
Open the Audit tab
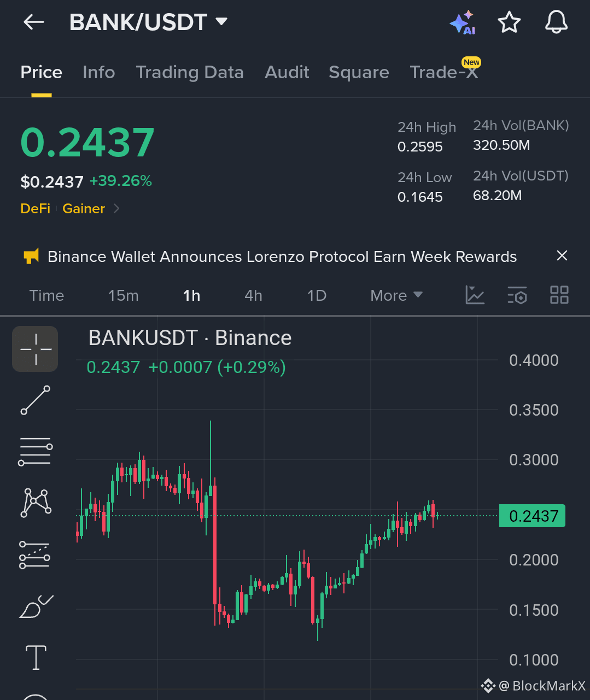tap(287, 72)
